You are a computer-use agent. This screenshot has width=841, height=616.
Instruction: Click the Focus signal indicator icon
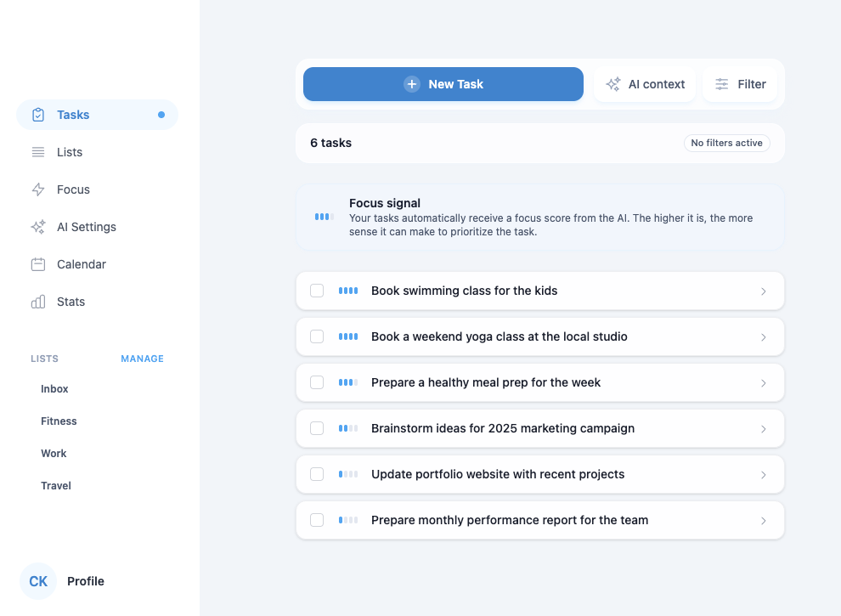pyautogui.click(x=323, y=217)
